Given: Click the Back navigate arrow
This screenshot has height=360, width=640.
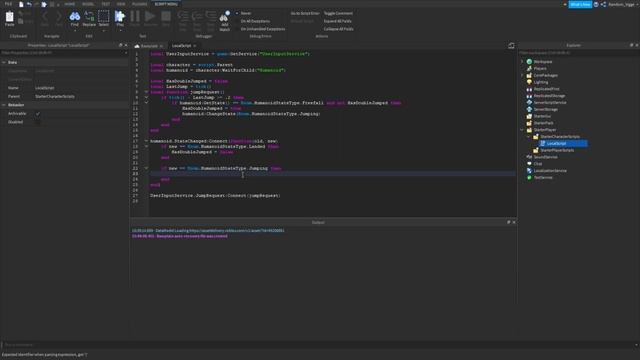Looking at the screenshot, I should [x=45, y=16].
